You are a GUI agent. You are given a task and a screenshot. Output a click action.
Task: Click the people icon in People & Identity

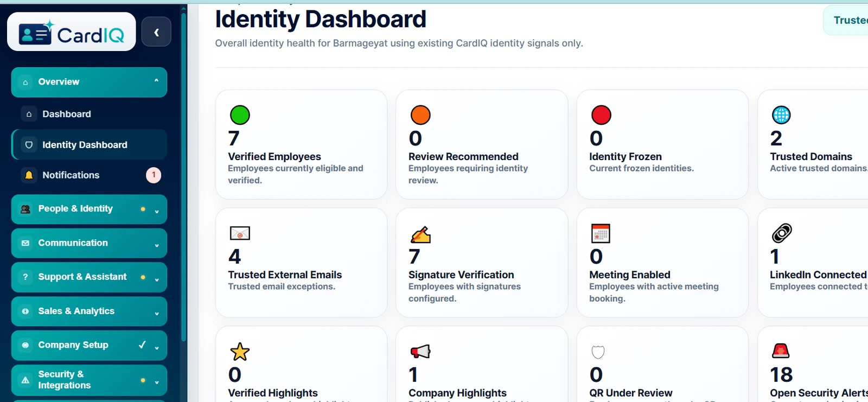[x=25, y=209]
